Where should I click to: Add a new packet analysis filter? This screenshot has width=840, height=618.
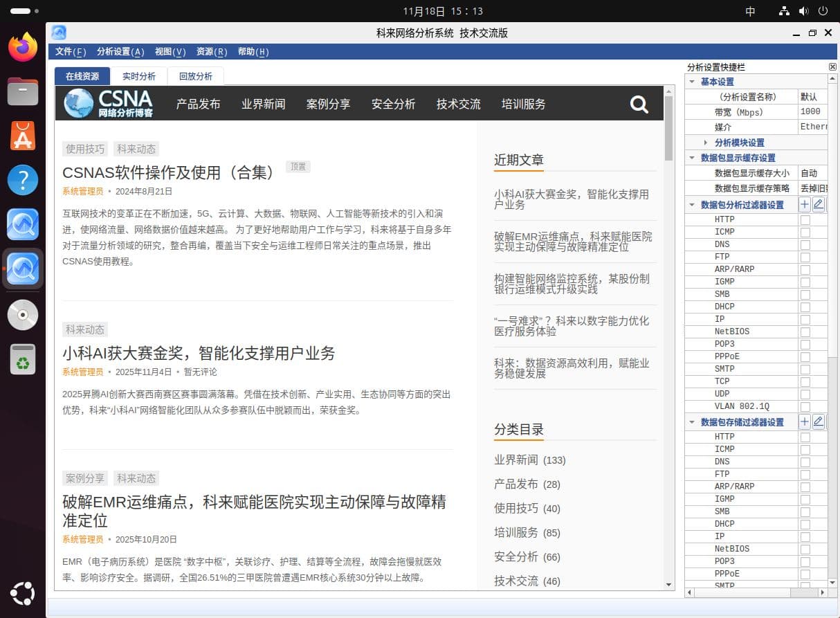(x=804, y=204)
